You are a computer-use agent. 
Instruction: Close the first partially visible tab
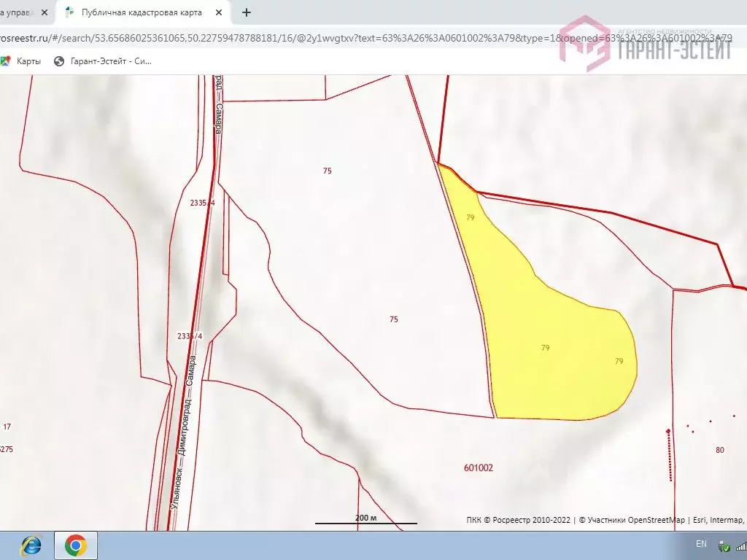tap(44, 12)
